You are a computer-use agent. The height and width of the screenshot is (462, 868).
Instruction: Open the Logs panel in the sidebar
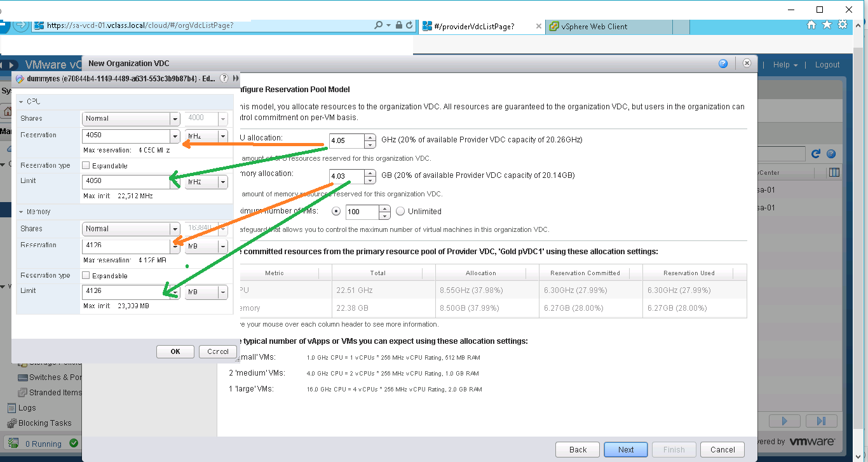click(x=29, y=407)
